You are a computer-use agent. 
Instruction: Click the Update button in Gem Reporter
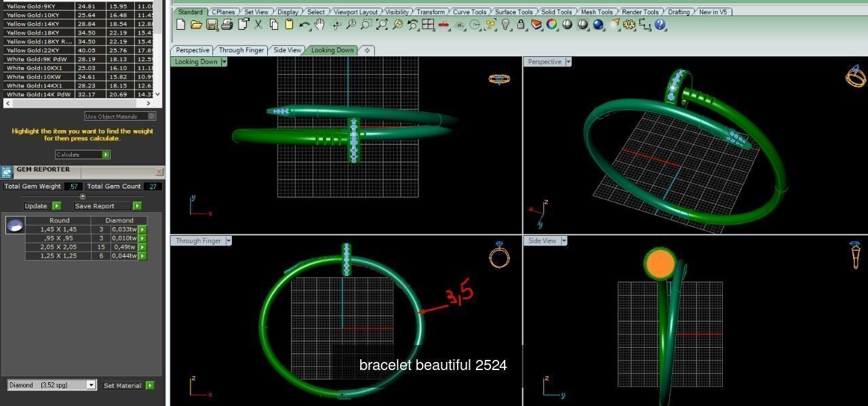(x=42, y=206)
